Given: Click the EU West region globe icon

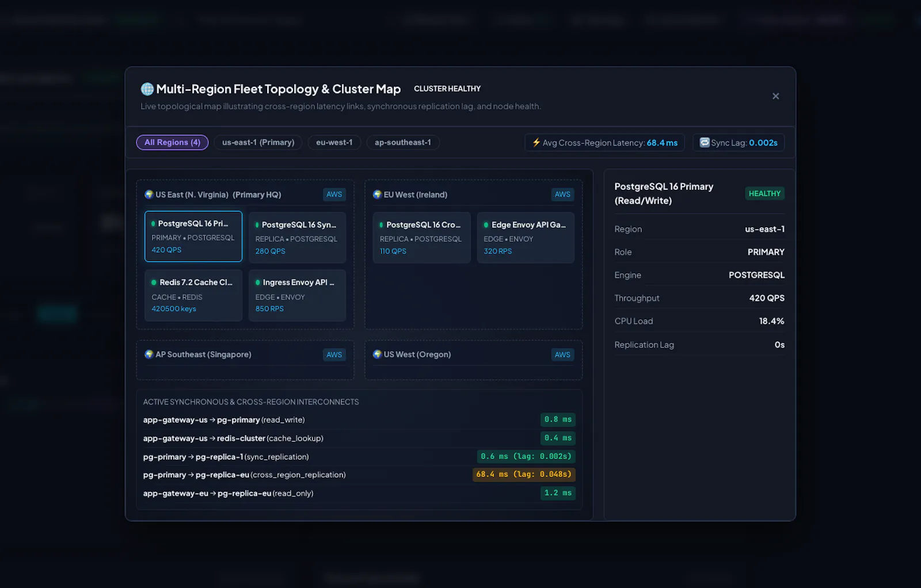Looking at the screenshot, I should [377, 194].
